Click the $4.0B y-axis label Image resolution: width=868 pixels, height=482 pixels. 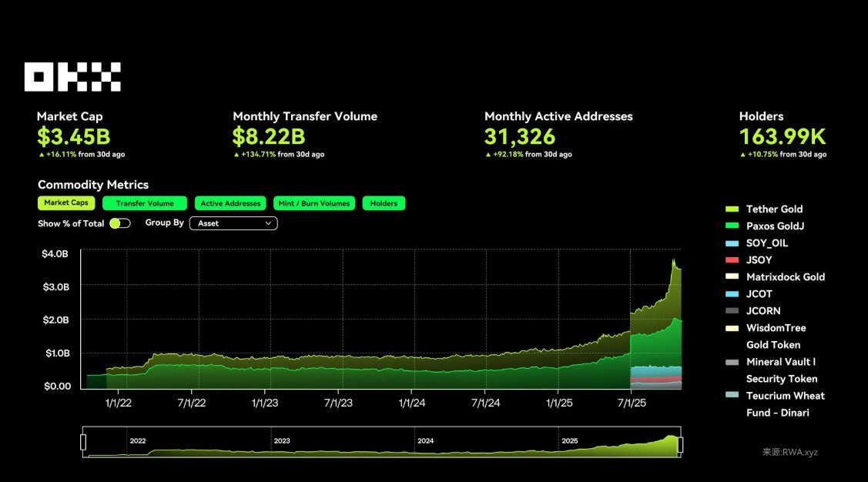click(x=55, y=254)
